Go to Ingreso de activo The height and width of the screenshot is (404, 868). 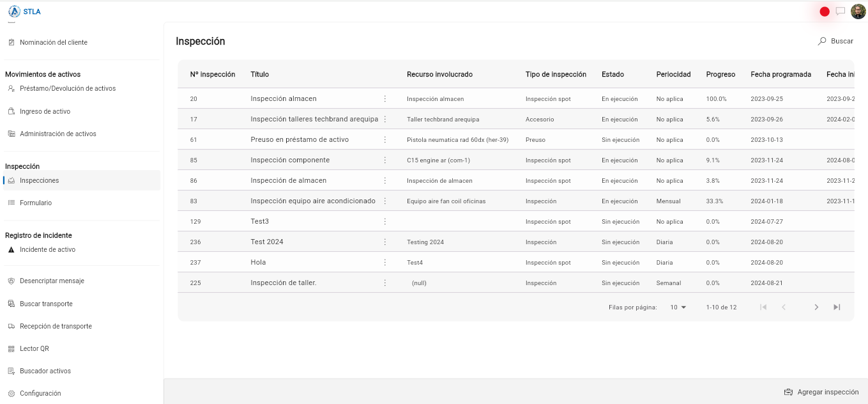[x=45, y=111]
